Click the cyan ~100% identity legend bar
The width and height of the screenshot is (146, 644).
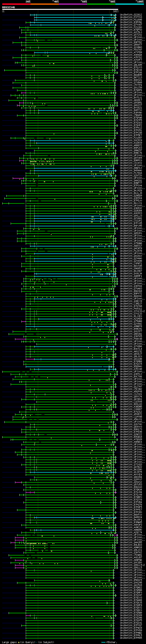130,4
